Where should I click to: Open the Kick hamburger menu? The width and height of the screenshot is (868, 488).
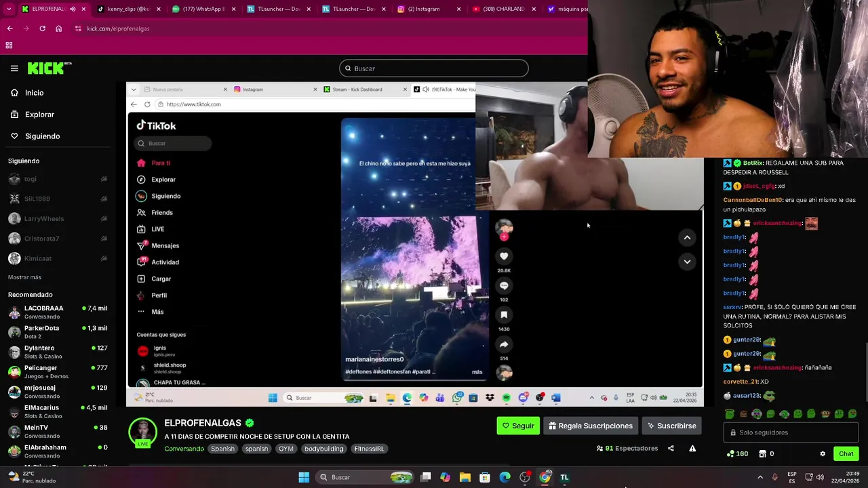click(x=14, y=68)
